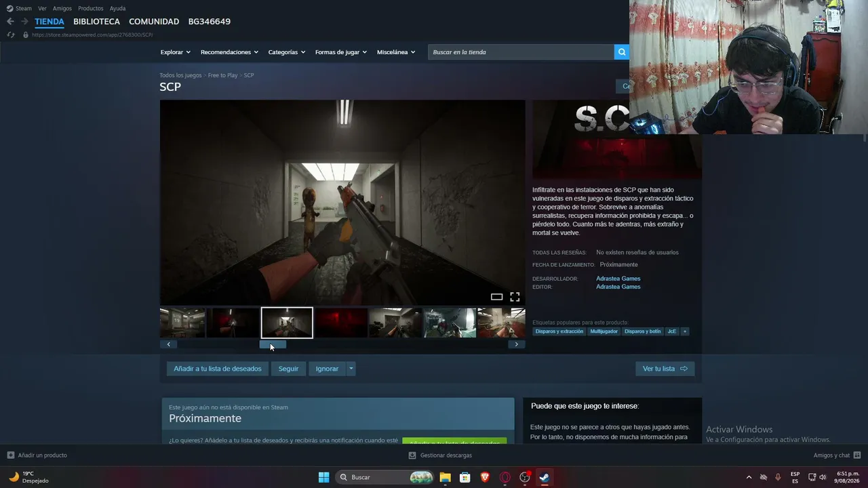Open the Ayuda menu
The width and height of the screenshot is (868, 488).
tap(117, 8)
